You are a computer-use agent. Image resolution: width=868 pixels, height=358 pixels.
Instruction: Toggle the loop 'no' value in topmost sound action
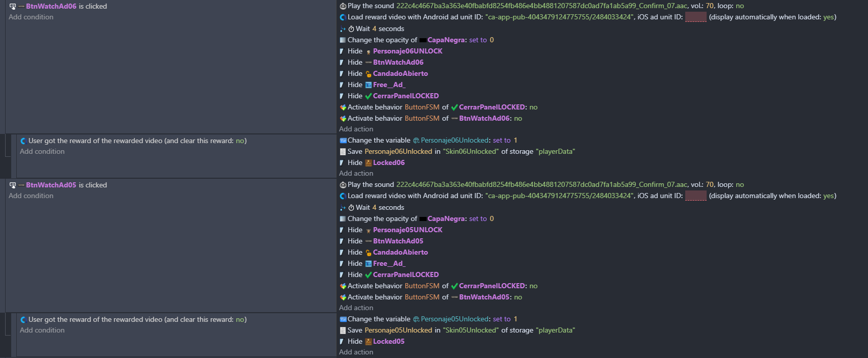click(740, 6)
